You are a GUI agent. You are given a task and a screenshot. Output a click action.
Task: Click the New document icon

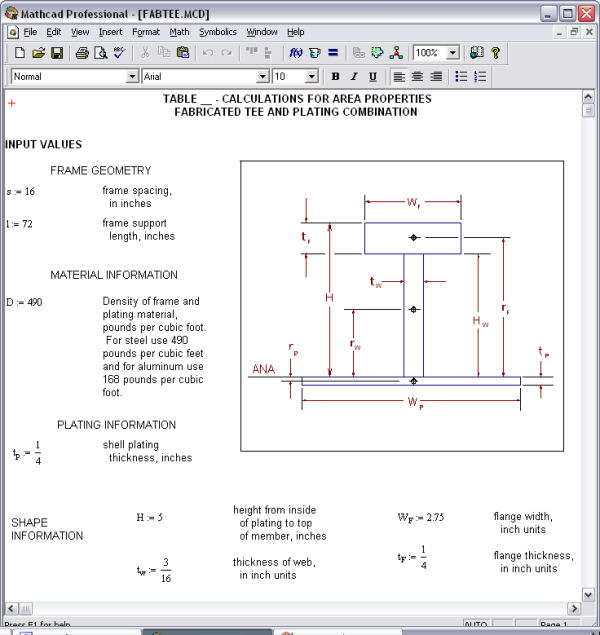pyautogui.click(x=19, y=53)
